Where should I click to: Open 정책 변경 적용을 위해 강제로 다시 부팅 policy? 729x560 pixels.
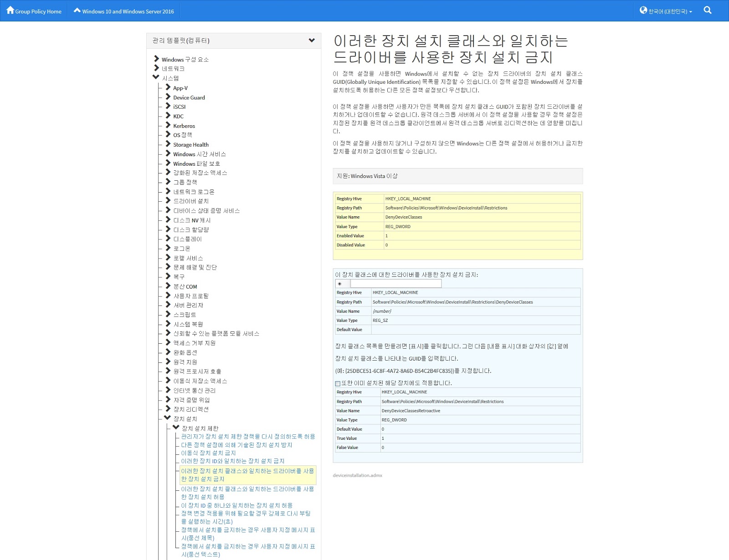pyautogui.click(x=246, y=517)
